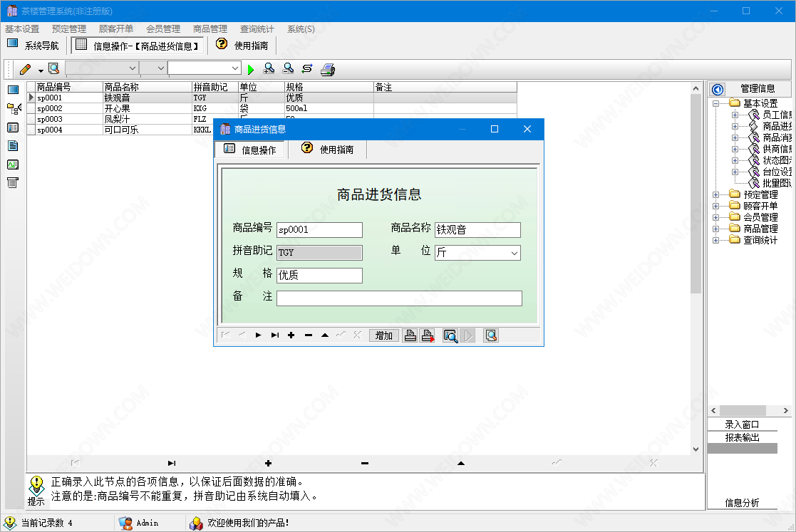Image resolution: width=796 pixels, height=532 pixels.
Task: Go to next record in dialog navigator
Action: click(x=259, y=335)
